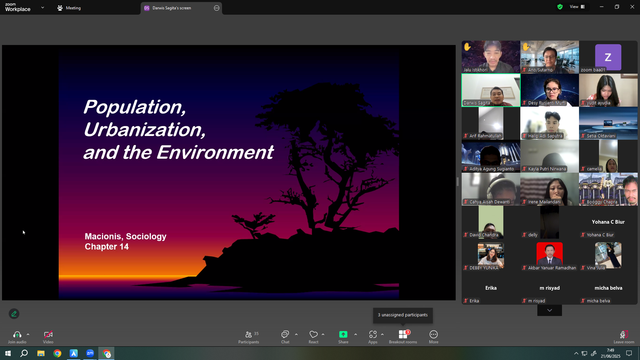Click the Leave room icon
This screenshot has height=360, width=640.
[x=623, y=334]
